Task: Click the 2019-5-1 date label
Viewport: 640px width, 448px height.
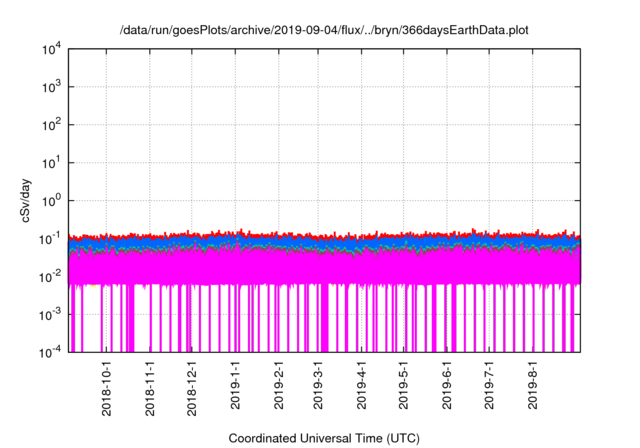Action: click(403, 385)
